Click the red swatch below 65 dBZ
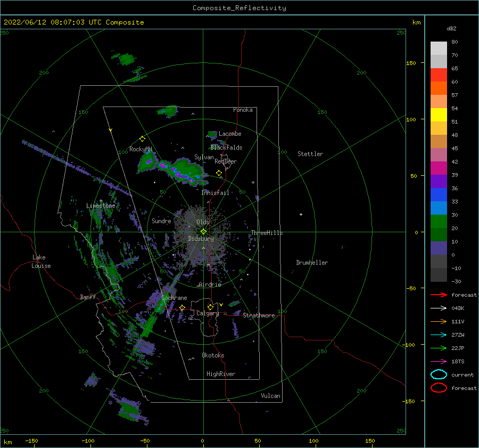Viewport: 479px width, 448px height. click(439, 75)
